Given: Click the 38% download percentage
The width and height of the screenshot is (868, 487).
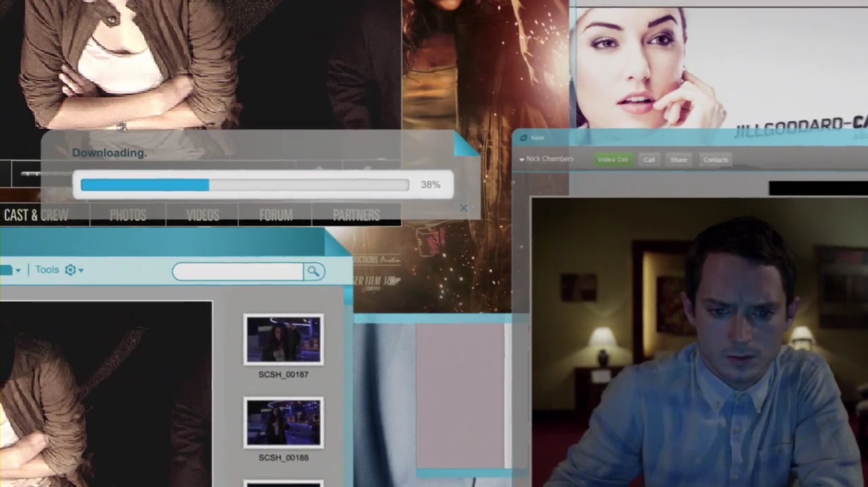Looking at the screenshot, I should (x=431, y=184).
